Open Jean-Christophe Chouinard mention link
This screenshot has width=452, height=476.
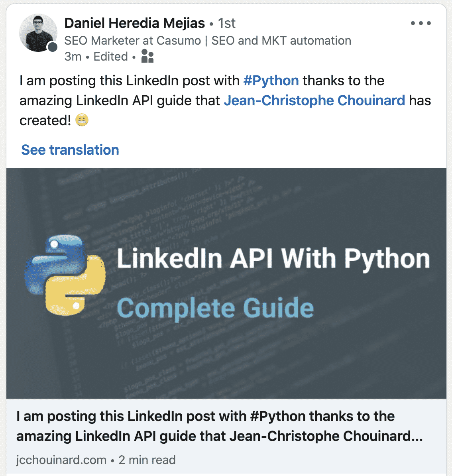314,100
